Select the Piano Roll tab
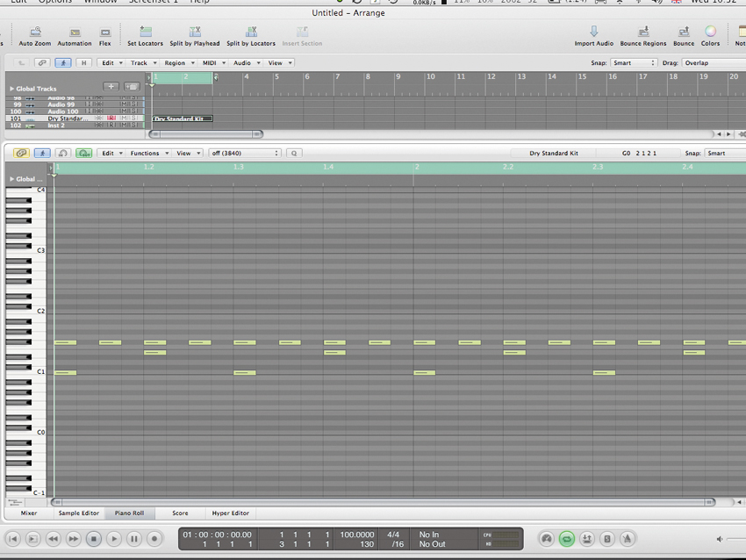Screen dimensions: 746x560 (129, 513)
